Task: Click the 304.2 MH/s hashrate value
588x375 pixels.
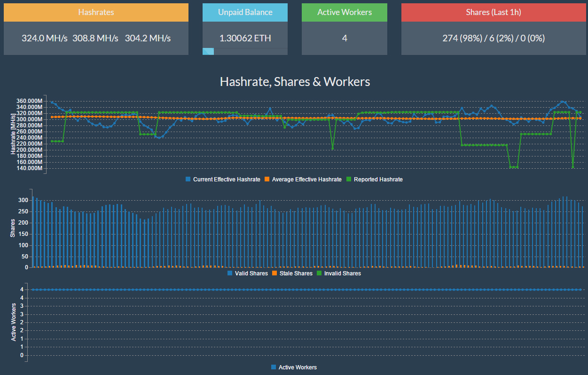Action: tap(148, 39)
